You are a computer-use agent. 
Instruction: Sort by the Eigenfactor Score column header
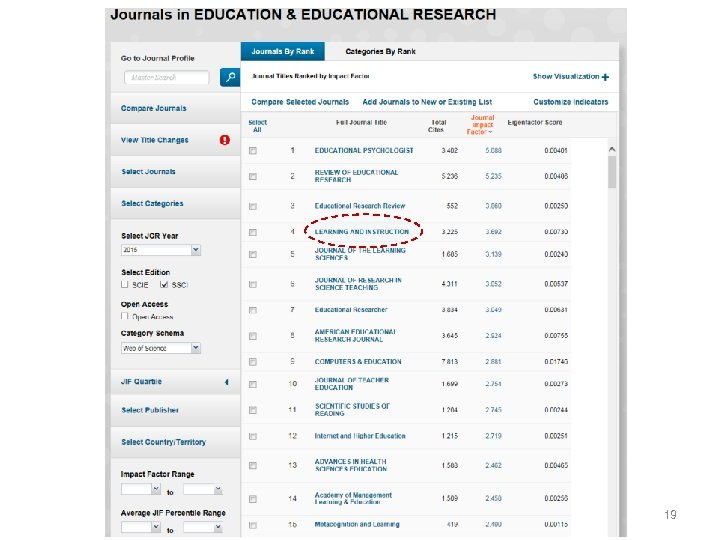pos(534,123)
